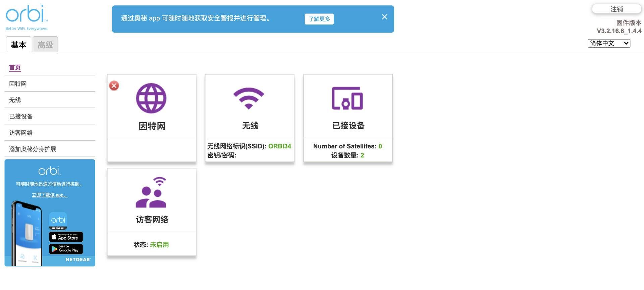644x290 pixels.
Task: Close the blue notification banner
Action: (x=384, y=17)
